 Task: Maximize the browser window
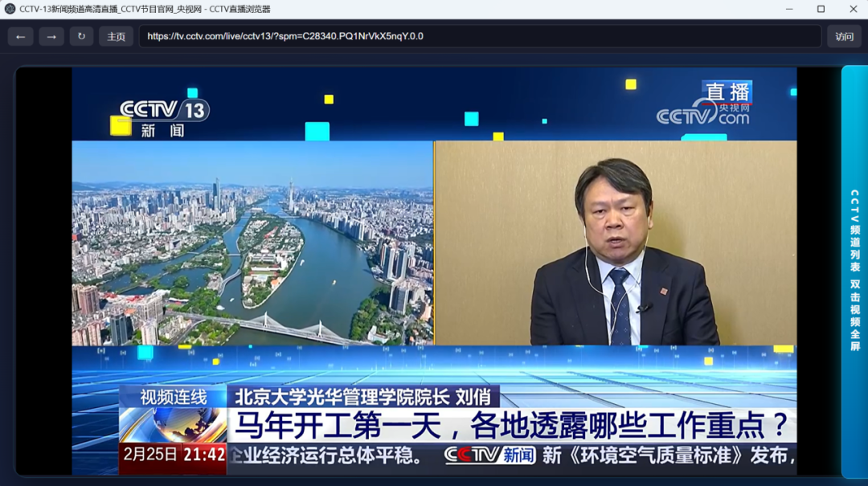[821, 9]
